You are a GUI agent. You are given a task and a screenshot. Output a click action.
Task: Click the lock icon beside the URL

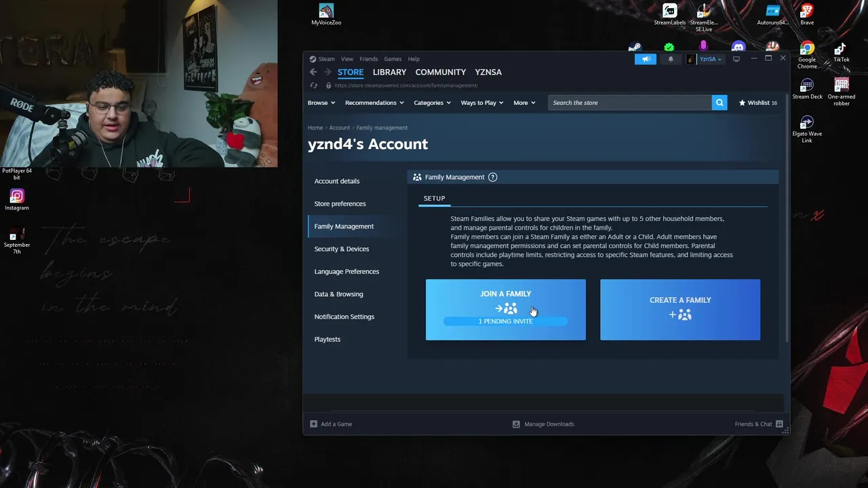tap(328, 85)
